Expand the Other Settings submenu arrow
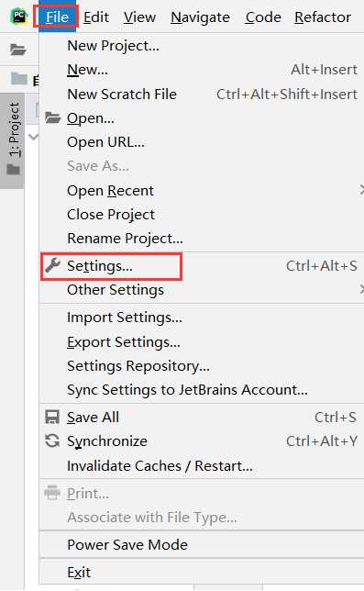The height and width of the screenshot is (591, 364). coord(362,289)
